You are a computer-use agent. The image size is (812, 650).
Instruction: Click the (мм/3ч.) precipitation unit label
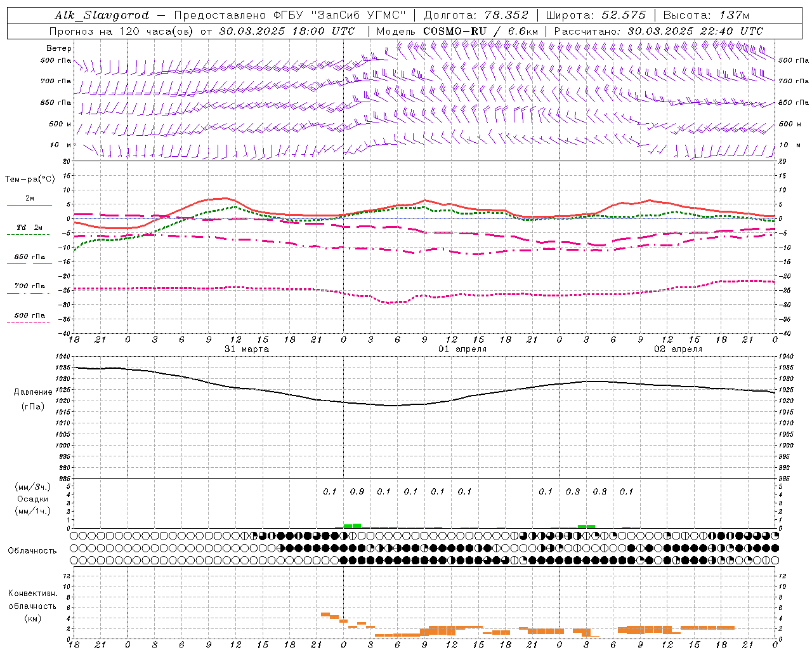tap(33, 487)
